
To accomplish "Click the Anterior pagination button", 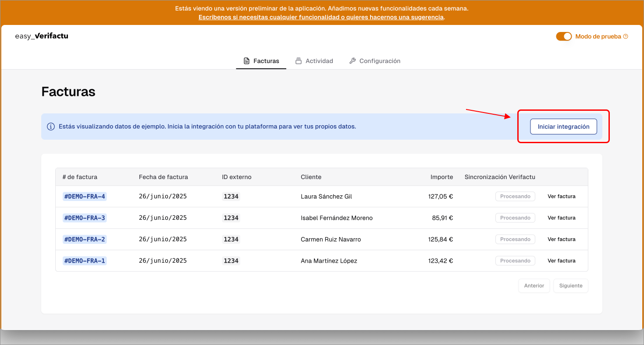I will (534, 285).
